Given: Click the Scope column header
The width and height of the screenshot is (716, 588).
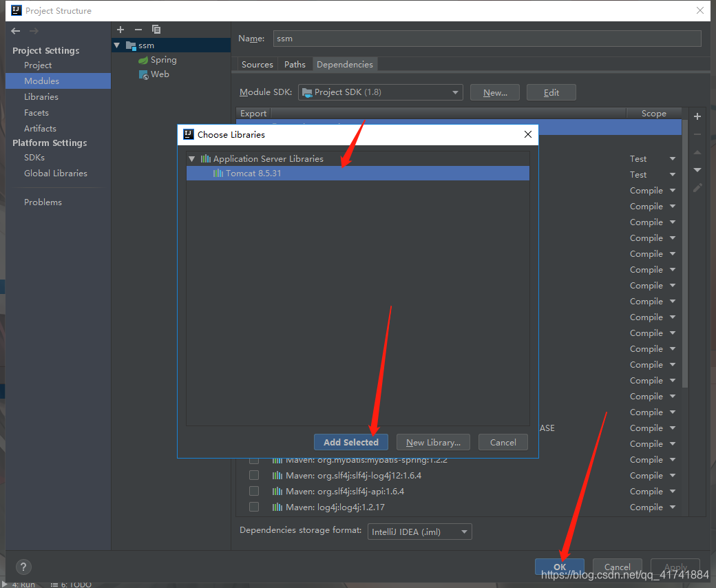Looking at the screenshot, I should 654,113.
